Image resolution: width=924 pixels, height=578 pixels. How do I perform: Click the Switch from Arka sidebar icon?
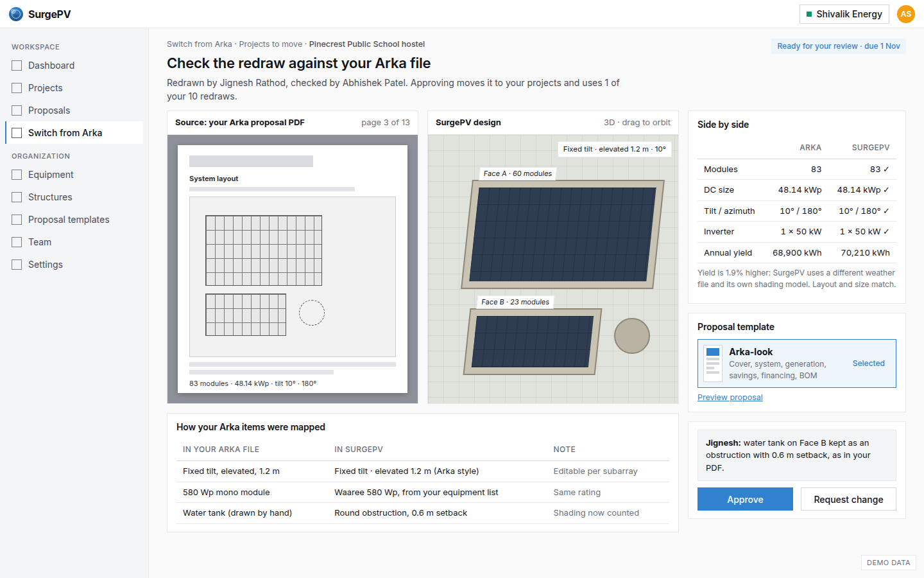pos(17,133)
